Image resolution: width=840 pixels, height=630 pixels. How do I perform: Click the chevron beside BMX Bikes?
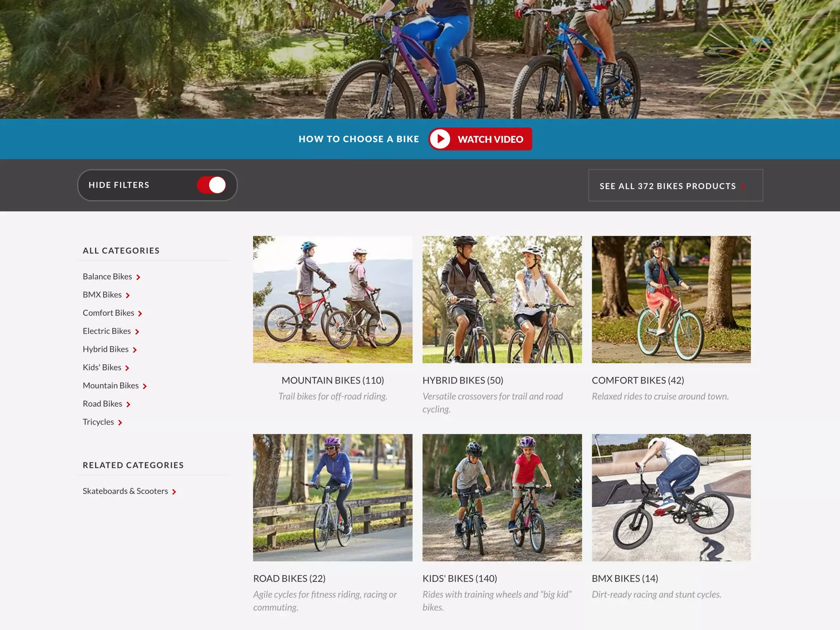(128, 295)
